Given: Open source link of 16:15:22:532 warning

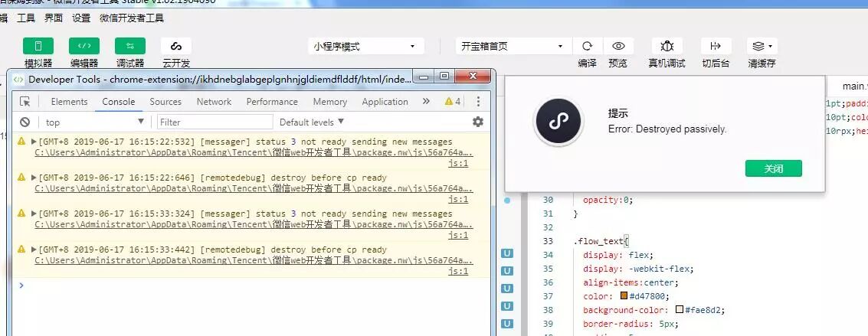Looking at the screenshot, I should 254,152.
